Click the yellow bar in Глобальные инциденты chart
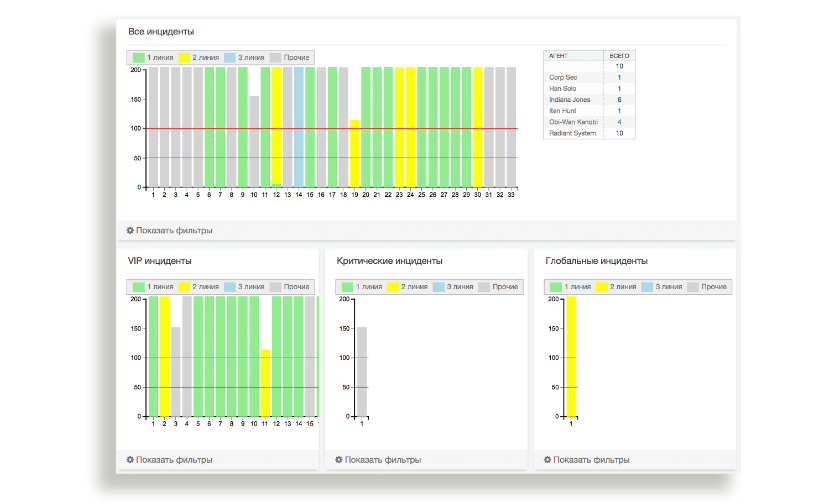836x504 pixels. click(571, 355)
